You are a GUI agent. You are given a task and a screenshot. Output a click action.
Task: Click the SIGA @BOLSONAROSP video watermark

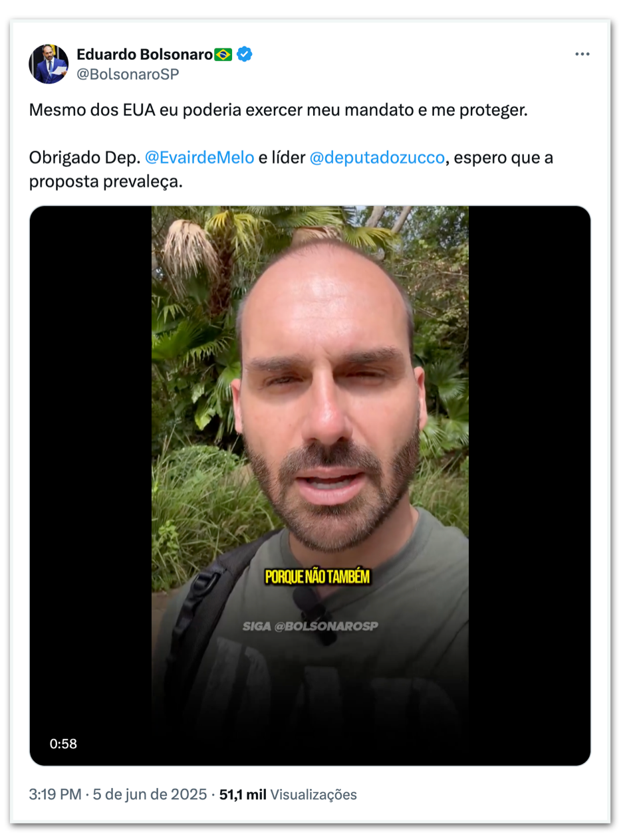click(311, 626)
